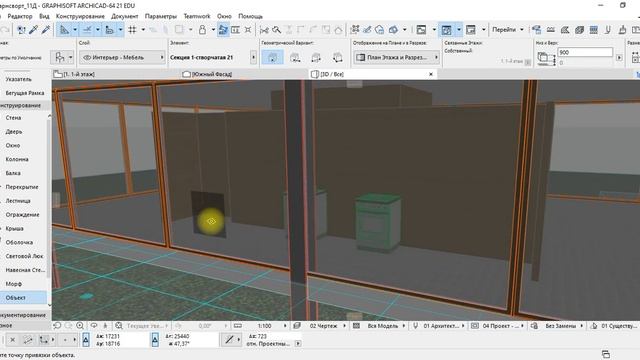Viewport: 640px width, 360px height.
Task: Toggle the measure snap icon
Action: tap(109, 30)
